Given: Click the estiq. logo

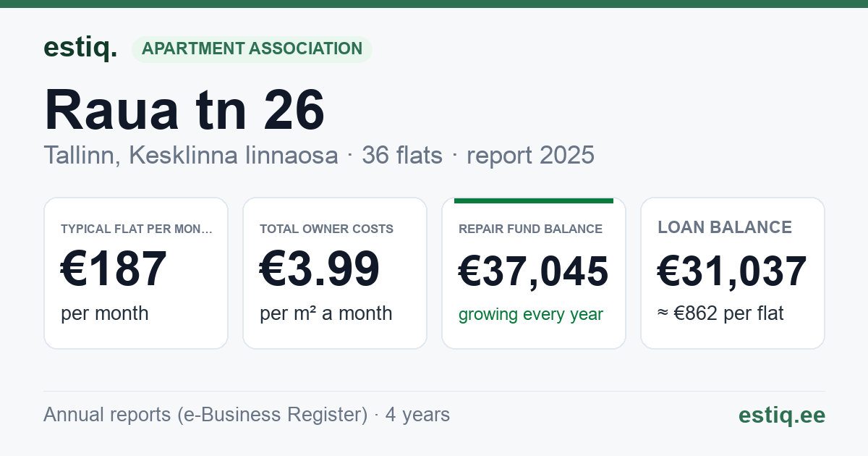Looking at the screenshot, I should point(80,48).
